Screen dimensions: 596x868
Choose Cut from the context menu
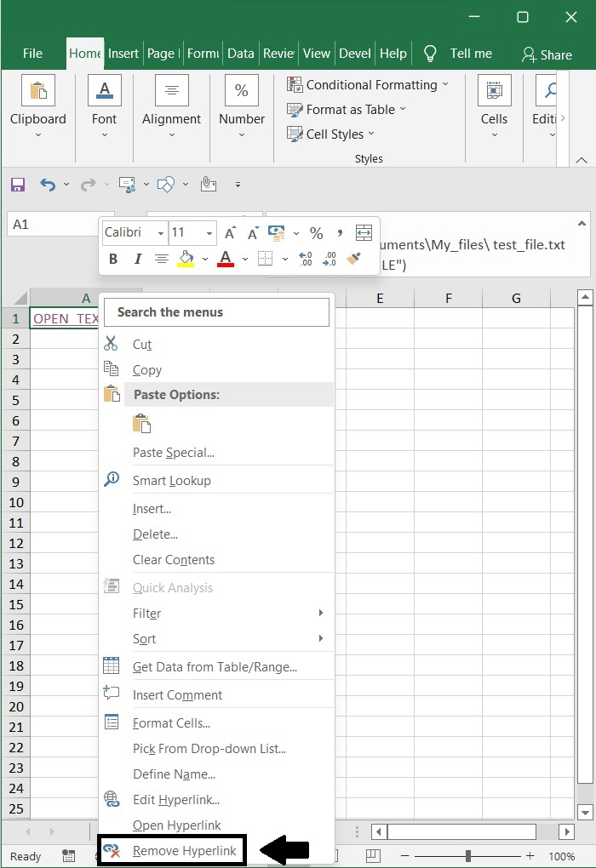coord(216,345)
